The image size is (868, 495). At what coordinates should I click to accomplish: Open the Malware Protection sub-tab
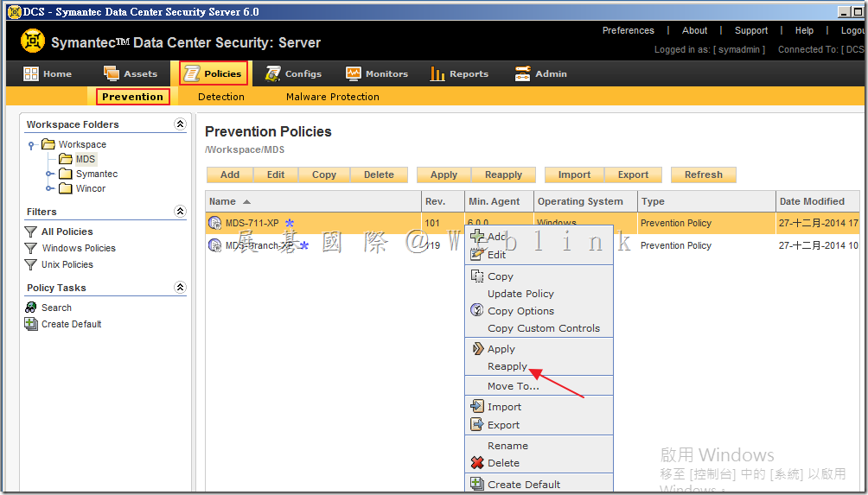(333, 97)
